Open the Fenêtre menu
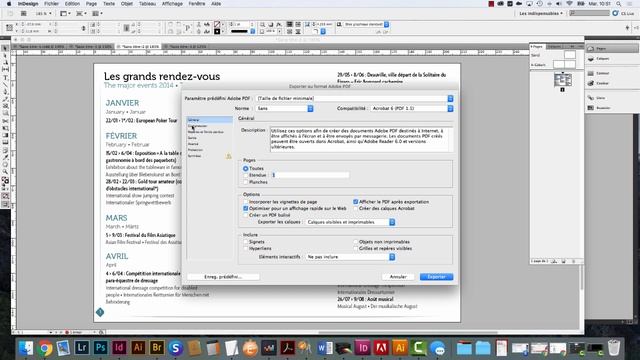The image size is (640, 360). (x=197, y=4)
